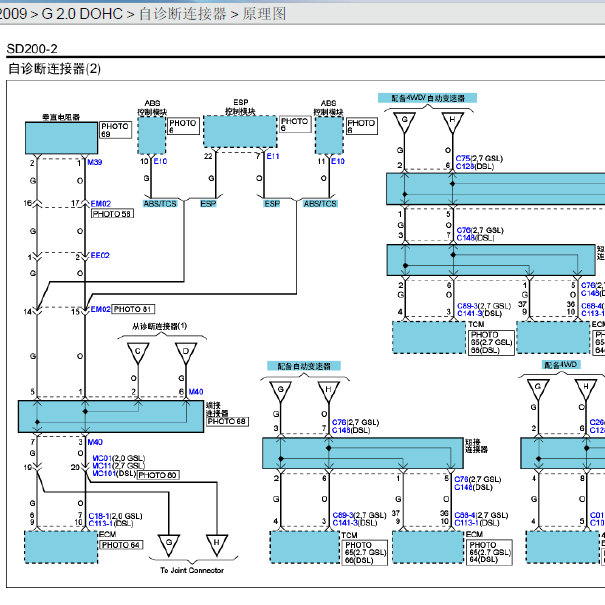
Task: Click the C triangle connector under 从诊断连接器(1)
Action: [138, 353]
